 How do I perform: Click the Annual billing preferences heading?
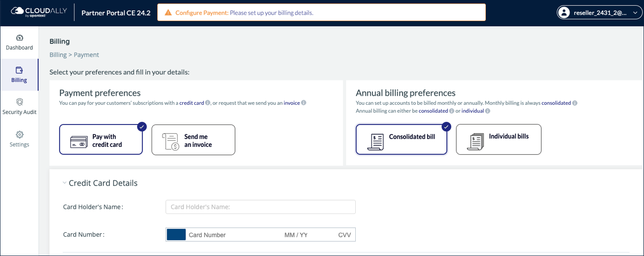click(406, 93)
